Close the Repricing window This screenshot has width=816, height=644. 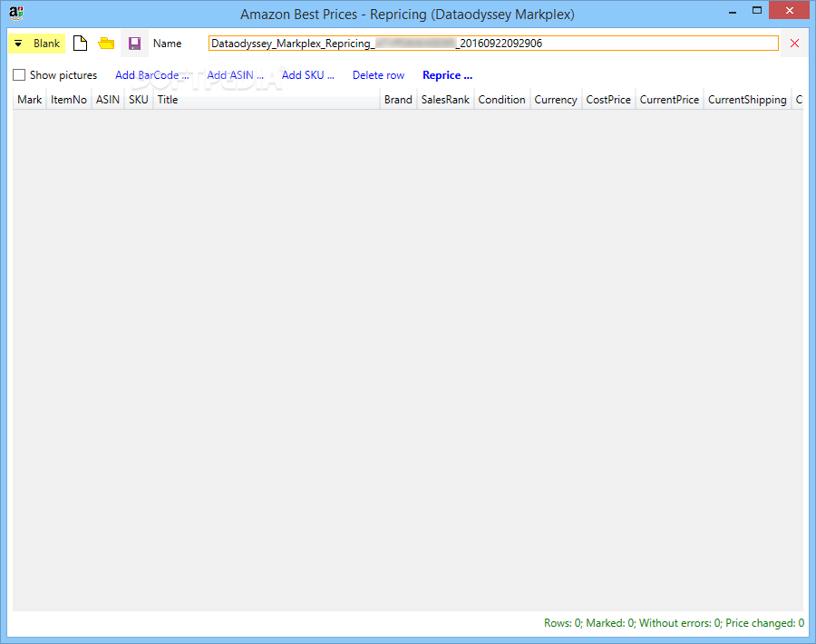[789, 10]
